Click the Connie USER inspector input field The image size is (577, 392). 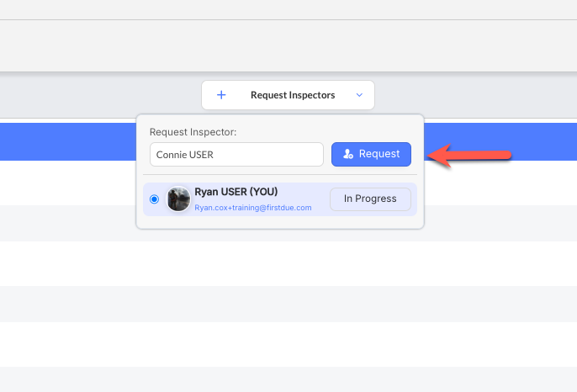[236, 155]
